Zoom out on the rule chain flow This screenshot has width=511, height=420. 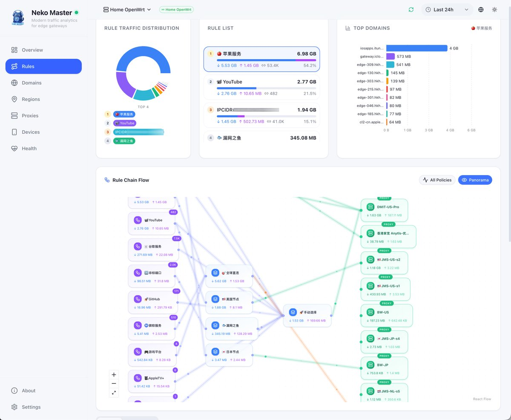pyautogui.click(x=114, y=384)
